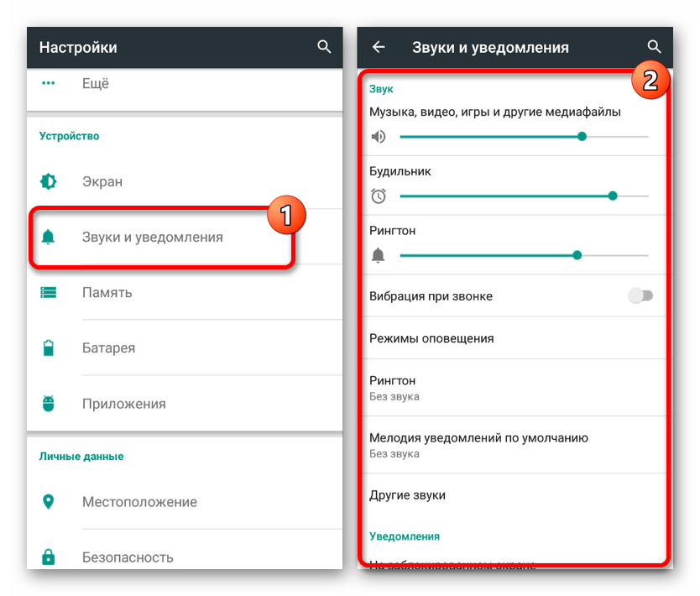Tap the three-dots Ещё icon

(x=48, y=83)
